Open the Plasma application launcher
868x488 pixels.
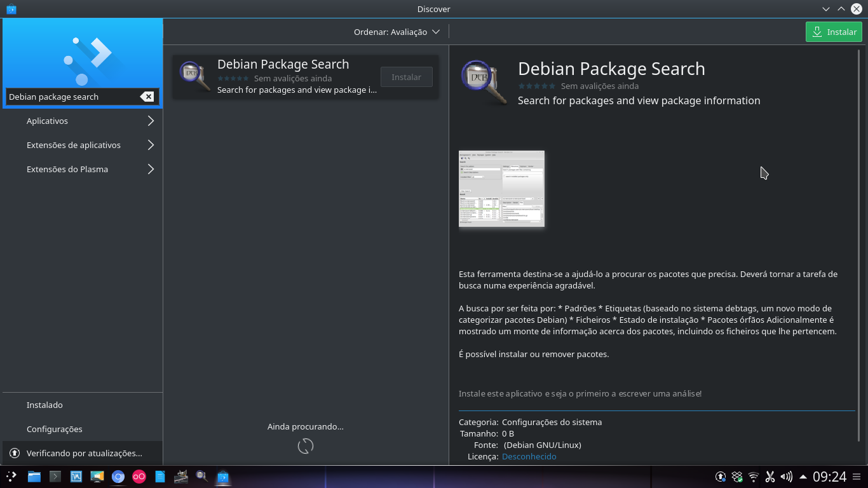11,477
